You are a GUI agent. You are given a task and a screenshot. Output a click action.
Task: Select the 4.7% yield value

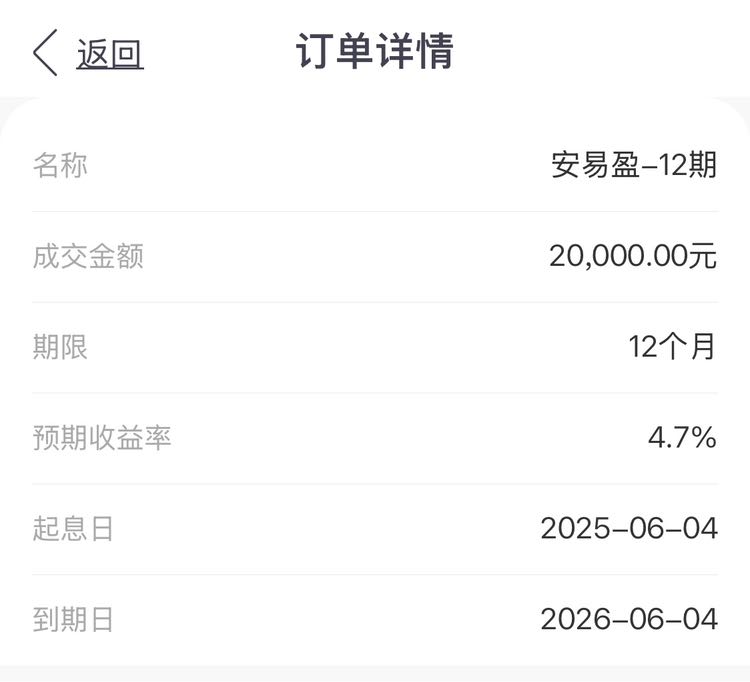click(x=682, y=438)
